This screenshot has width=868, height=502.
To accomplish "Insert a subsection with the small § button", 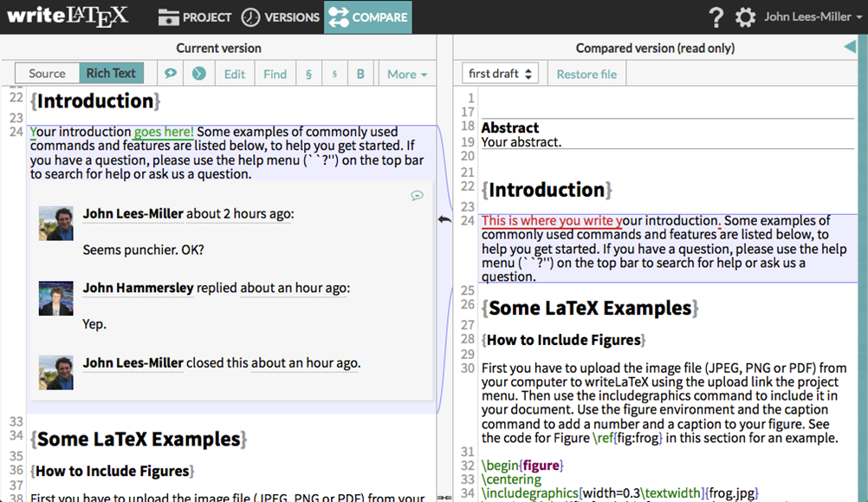I will (x=334, y=74).
